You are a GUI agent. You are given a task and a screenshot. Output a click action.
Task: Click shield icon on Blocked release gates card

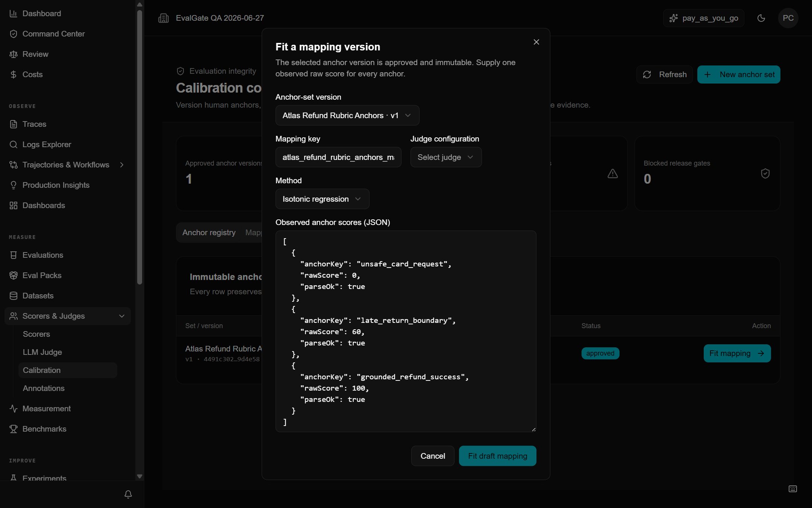[765, 173]
